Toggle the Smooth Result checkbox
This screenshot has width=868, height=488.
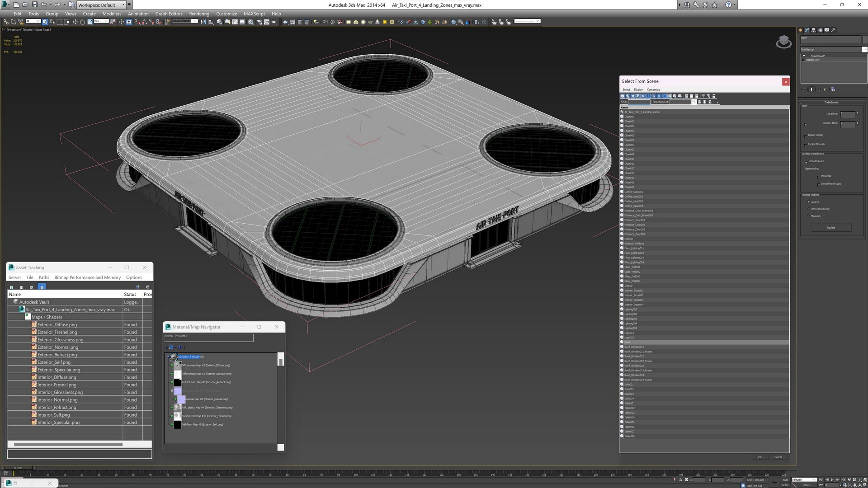click(806, 162)
